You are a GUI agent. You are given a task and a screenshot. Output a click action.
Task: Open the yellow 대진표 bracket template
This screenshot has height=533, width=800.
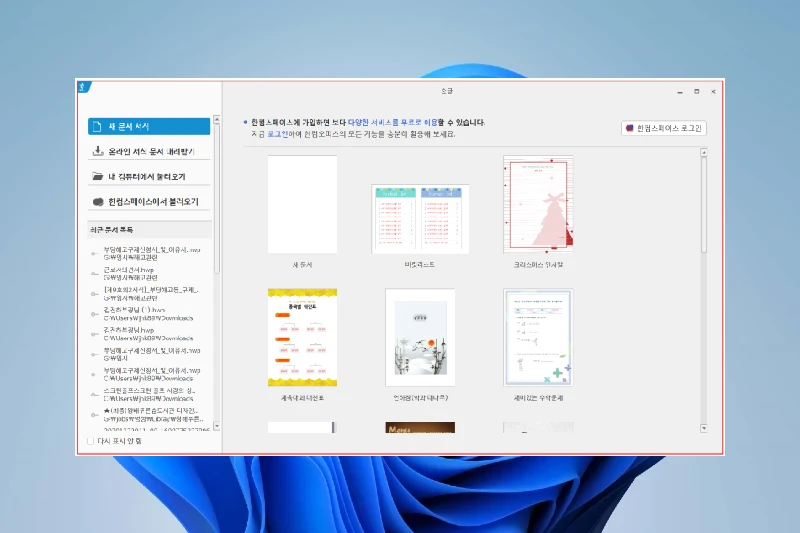click(302, 337)
